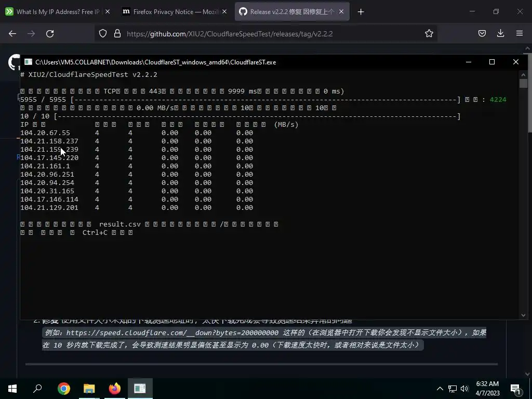This screenshot has width=532, height=399.
Task: Open Windows taskbar search
Action: [x=37, y=388]
